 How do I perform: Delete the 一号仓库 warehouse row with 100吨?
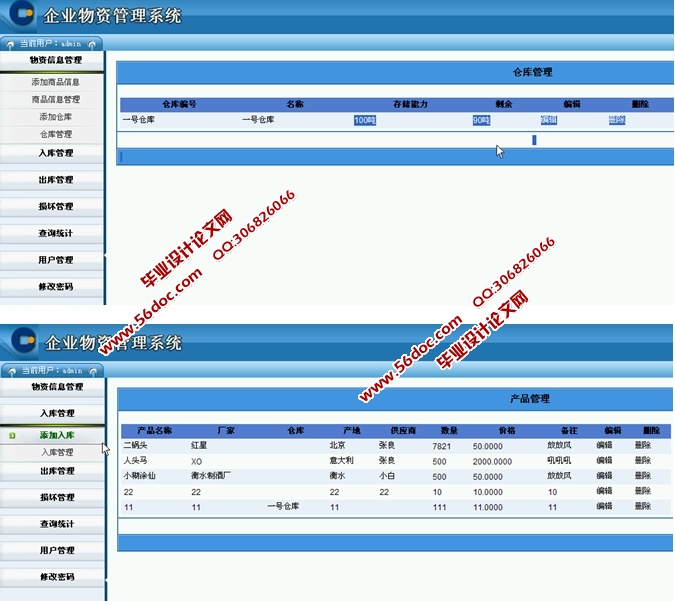[616, 120]
